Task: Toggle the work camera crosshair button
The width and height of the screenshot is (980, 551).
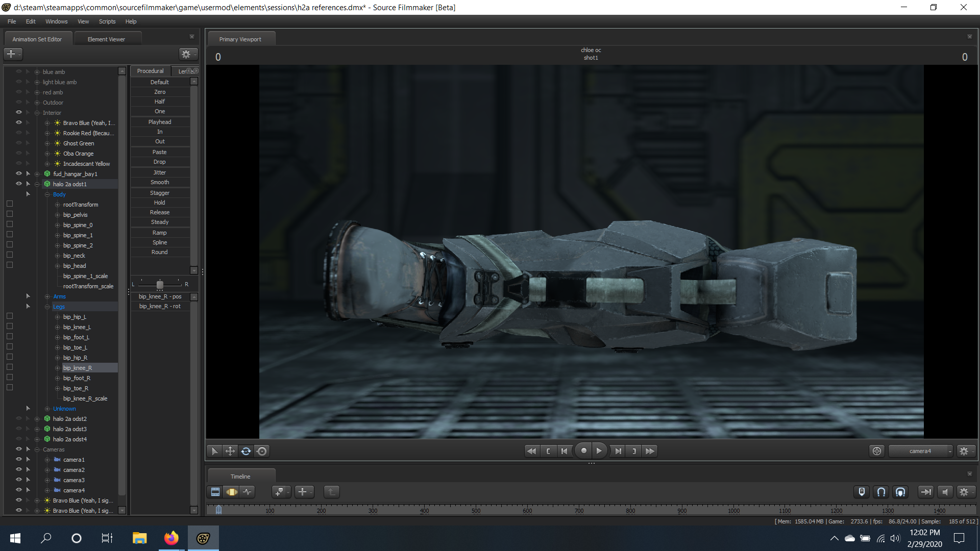Action: (x=877, y=451)
